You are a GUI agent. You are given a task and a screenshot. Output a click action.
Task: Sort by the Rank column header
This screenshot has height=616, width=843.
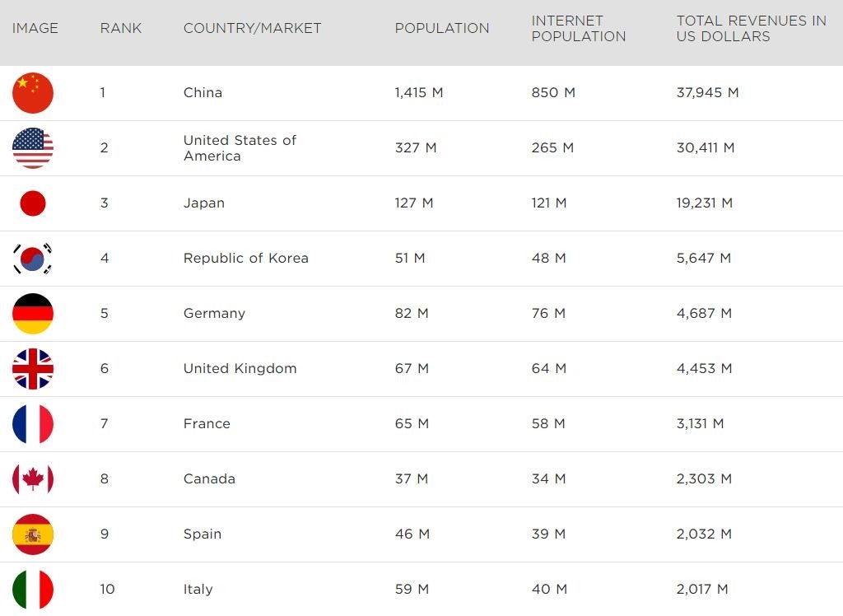point(121,28)
